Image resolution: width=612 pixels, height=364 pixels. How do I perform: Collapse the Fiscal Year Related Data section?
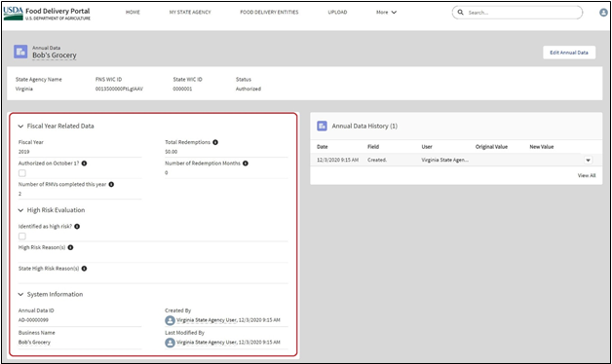20,127
